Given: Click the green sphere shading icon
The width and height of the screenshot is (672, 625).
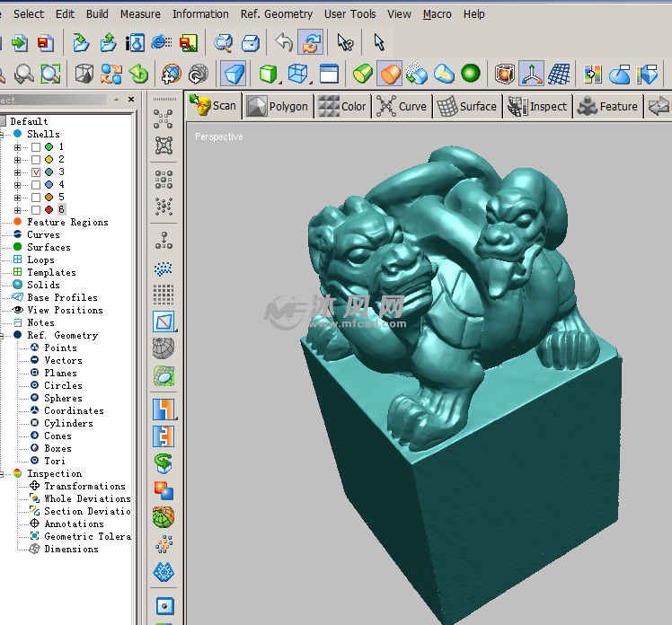Looking at the screenshot, I should tap(470, 74).
